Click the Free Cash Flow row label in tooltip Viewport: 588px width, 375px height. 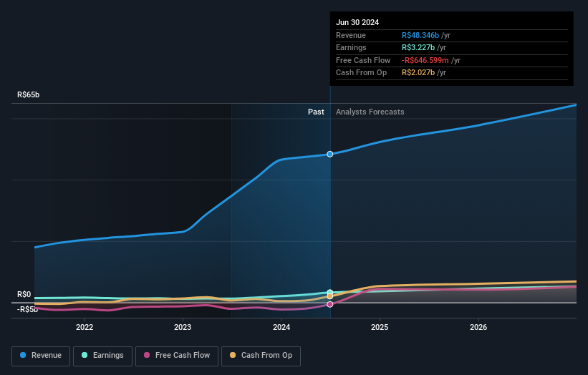[363, 60]
